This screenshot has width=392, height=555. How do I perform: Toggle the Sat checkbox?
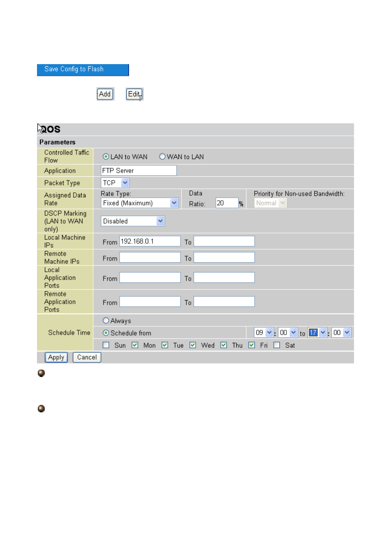pyautogui.click(x=277, y=345)
